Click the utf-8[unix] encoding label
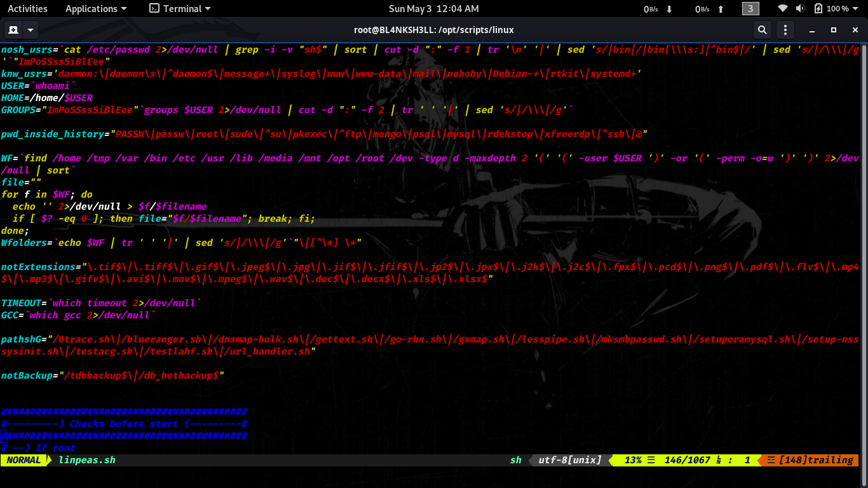Image resolution: width=868 pixels, height=488 pixels. pos(569,459)
